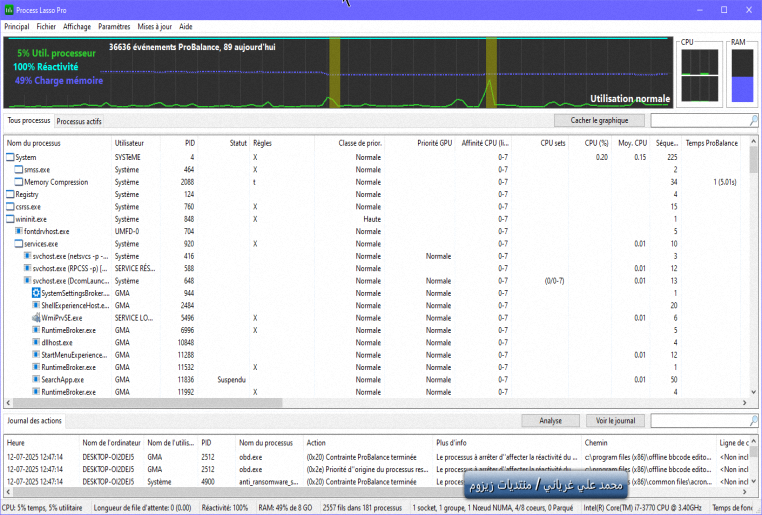This screenshot has height=515, width=762.
Task: Click the svchost.exe (netsvcs) icon
Action: (x=28, y=256)
